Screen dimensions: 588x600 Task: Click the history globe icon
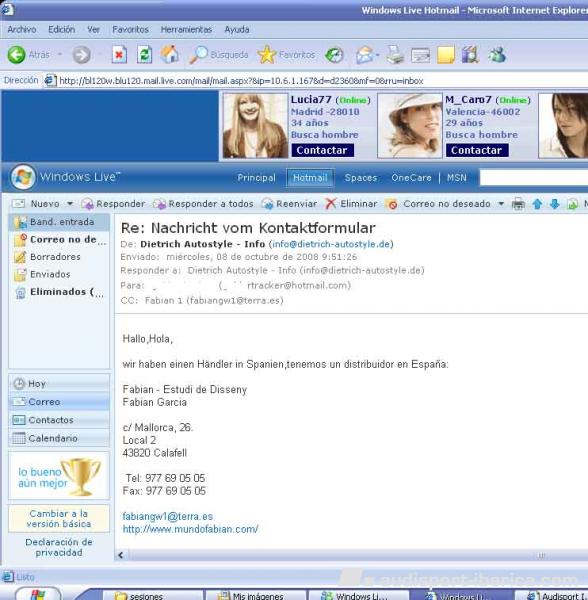(x=334, y=55)
